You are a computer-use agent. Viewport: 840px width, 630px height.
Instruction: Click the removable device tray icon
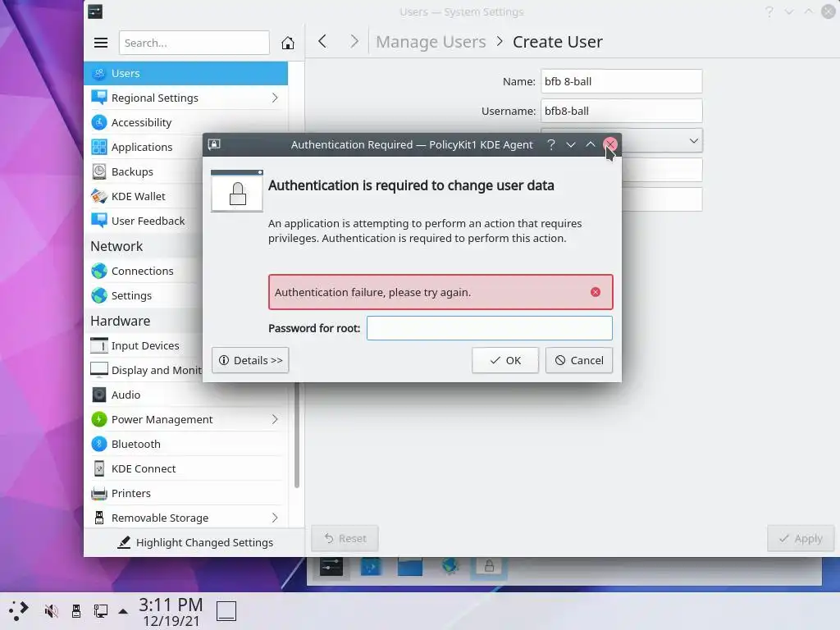(76, 610)
